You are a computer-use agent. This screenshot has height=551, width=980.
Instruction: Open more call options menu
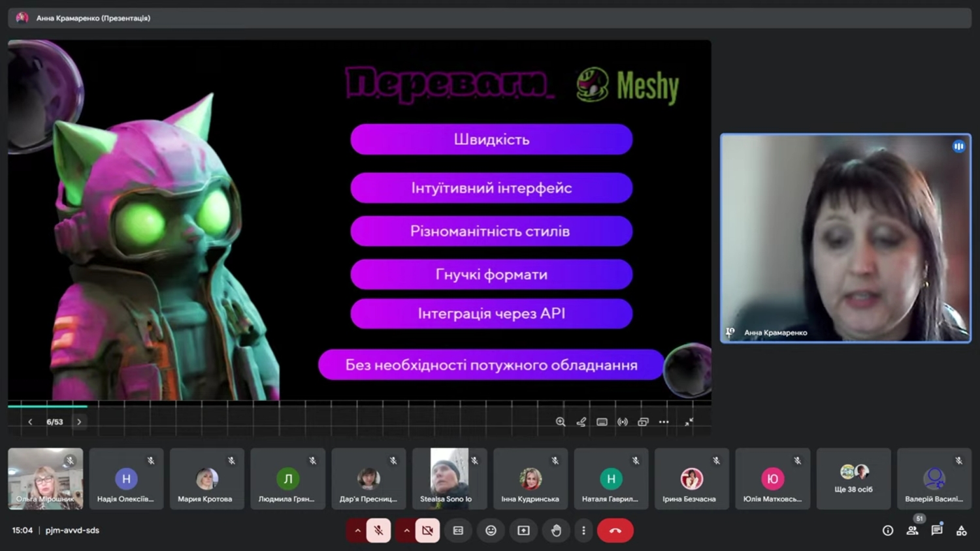pyautogui.click(x=583, y=531)
